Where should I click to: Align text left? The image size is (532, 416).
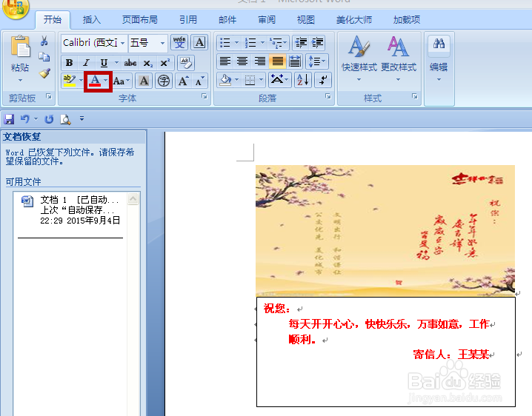(225, 61)
